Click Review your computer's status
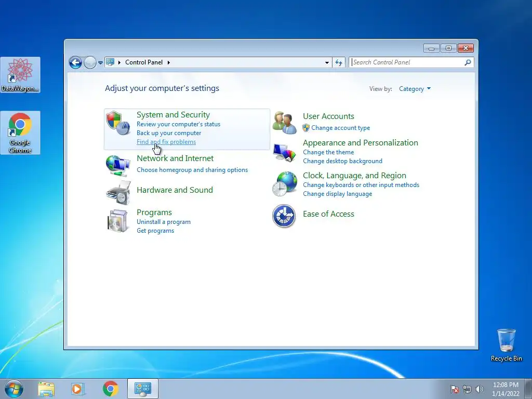The height and width of the screenshot is (399, 532). click(x=179, y=124)
